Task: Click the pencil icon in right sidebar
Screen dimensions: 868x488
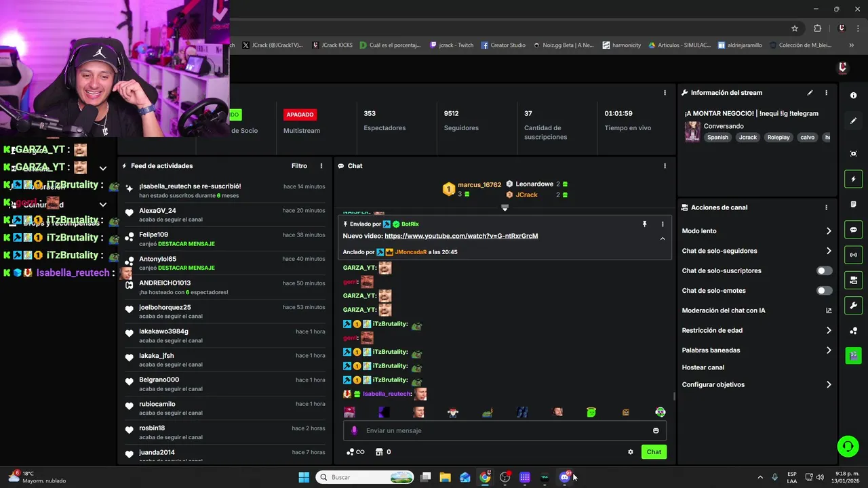Action: (x=853, y=121)
